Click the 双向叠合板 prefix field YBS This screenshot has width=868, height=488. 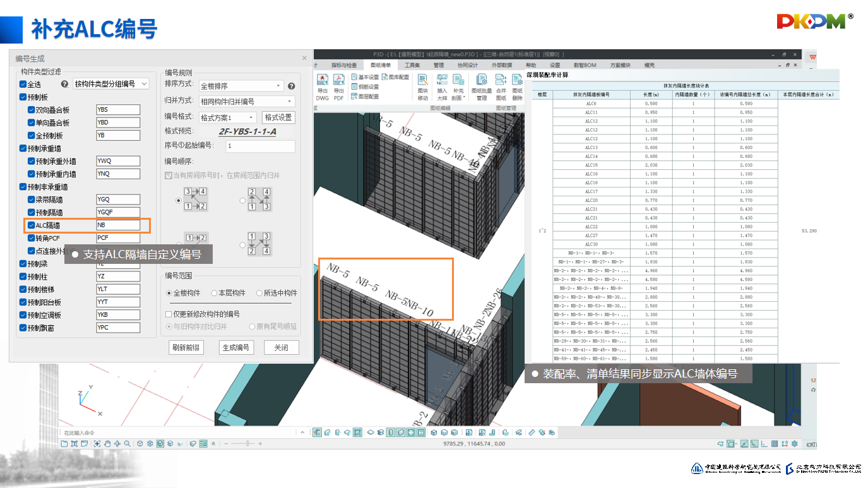click(117, 110)
